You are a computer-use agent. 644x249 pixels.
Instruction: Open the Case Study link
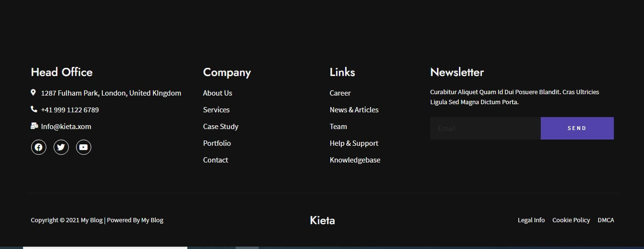(221, 127)
